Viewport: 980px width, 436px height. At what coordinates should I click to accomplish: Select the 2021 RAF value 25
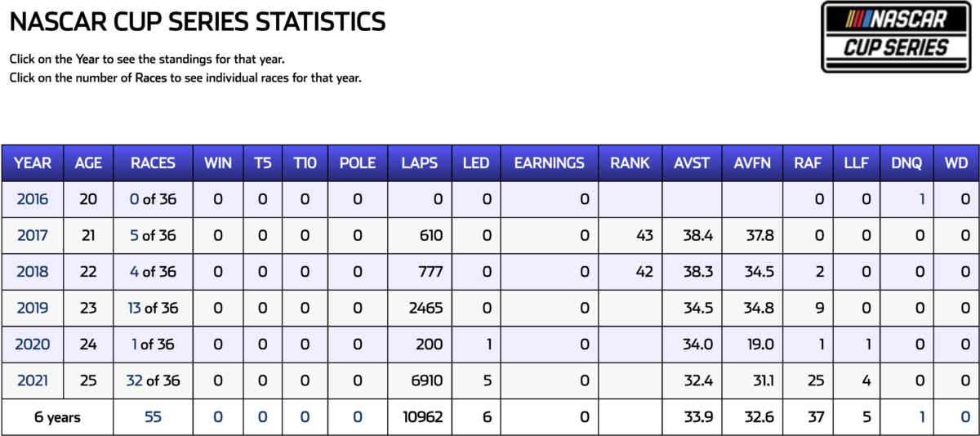pyautogui.click(x=816, y=380)
